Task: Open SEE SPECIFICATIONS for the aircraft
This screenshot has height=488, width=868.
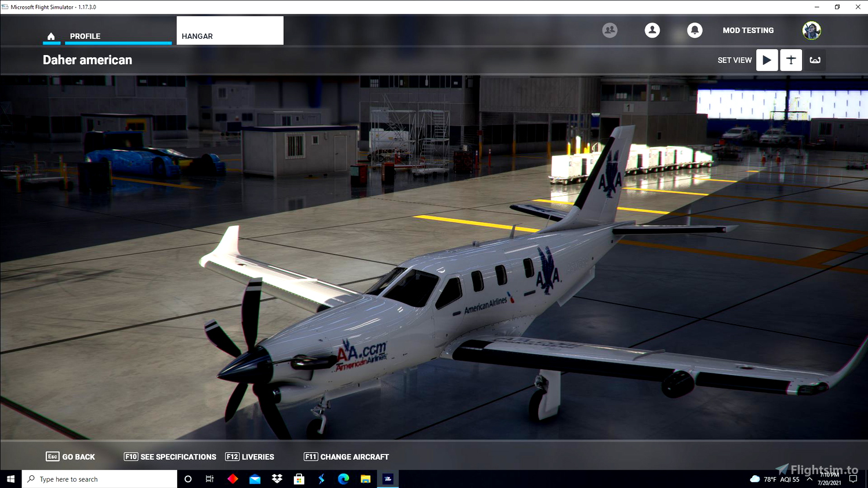Action: pyautogui.click(x=170, y=457)
